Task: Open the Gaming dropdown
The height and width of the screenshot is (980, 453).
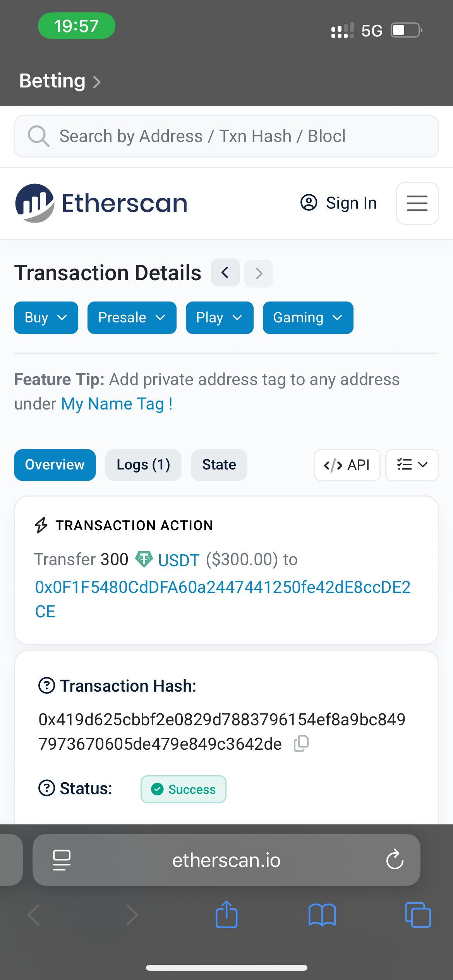Action: click(x=308, y=318)
